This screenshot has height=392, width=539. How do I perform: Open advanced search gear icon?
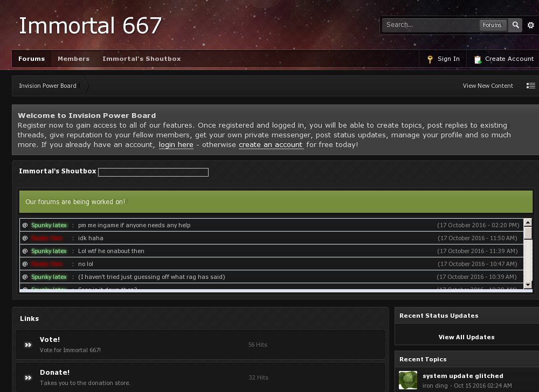(531, 25)
